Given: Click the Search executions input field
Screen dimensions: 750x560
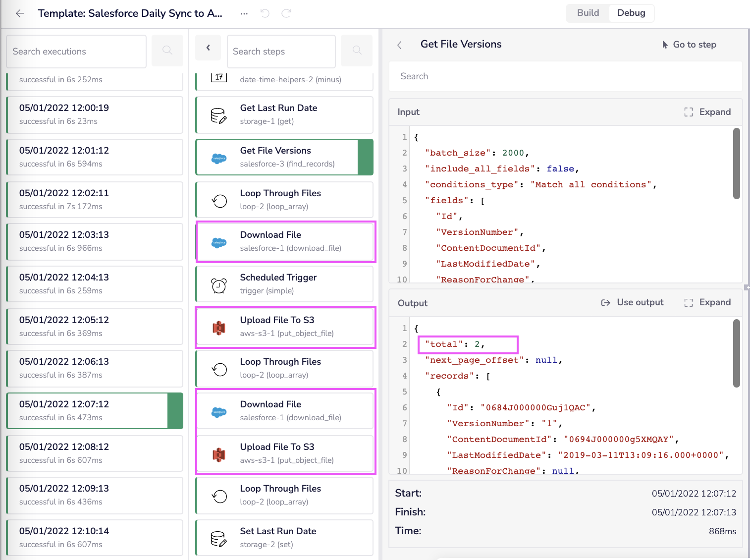Looking at the screenshot, I should coord(76,52).
